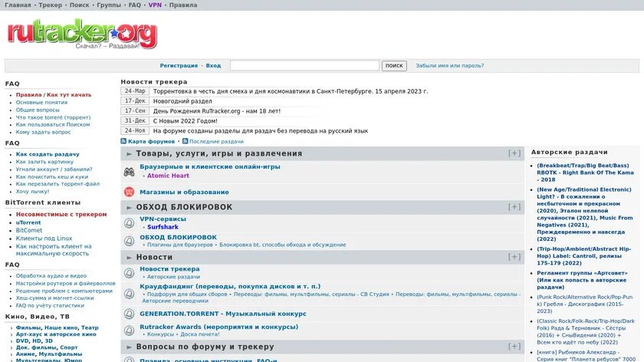
Task: Open Карта форумов link
Action: point(151,141)
